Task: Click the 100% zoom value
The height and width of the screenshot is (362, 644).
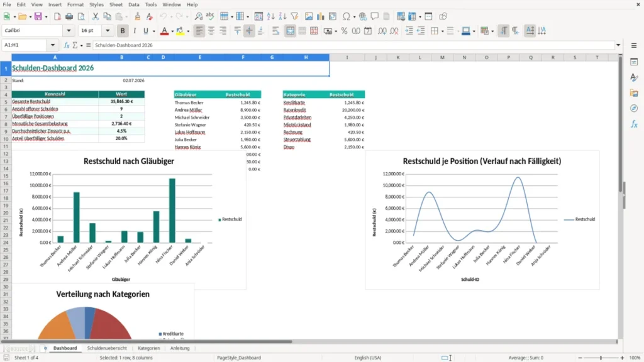Action: pos(635,358)
